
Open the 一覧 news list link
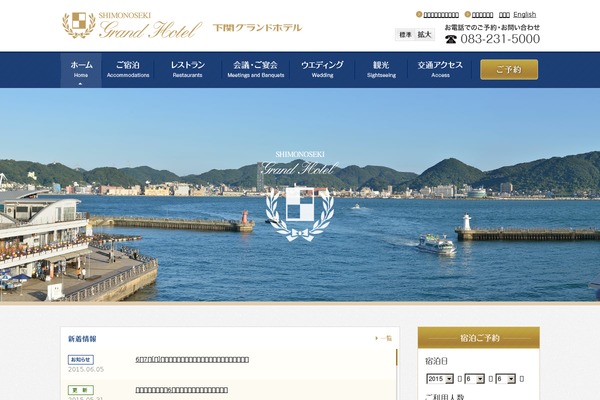[384, 338]
